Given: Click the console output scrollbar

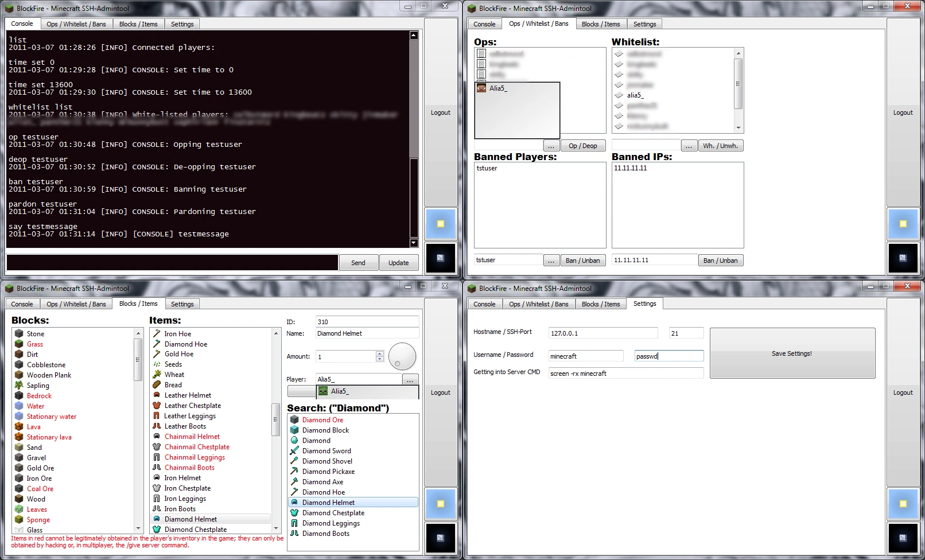Looking at the screenshot, I should [414, 138].
